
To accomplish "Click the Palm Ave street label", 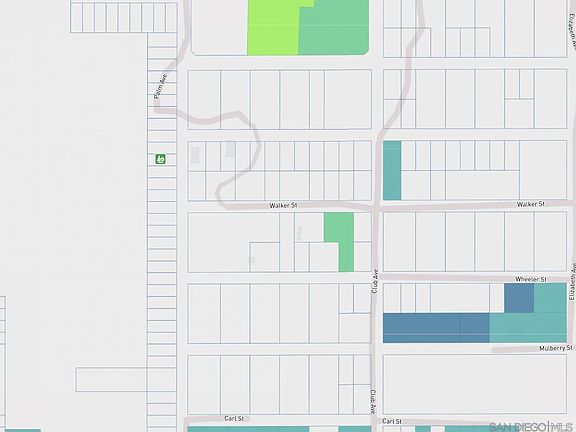I will pyautogui.click(x=161, y=87).
